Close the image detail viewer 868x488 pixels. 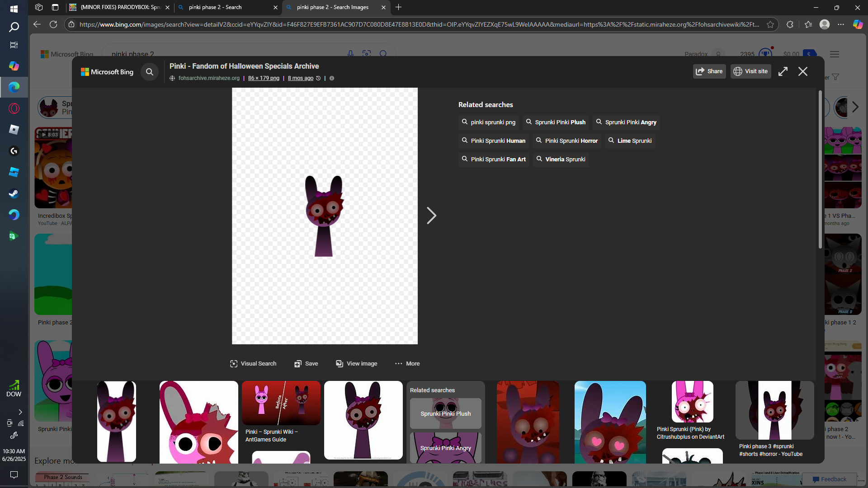click(x=803, y=71)
